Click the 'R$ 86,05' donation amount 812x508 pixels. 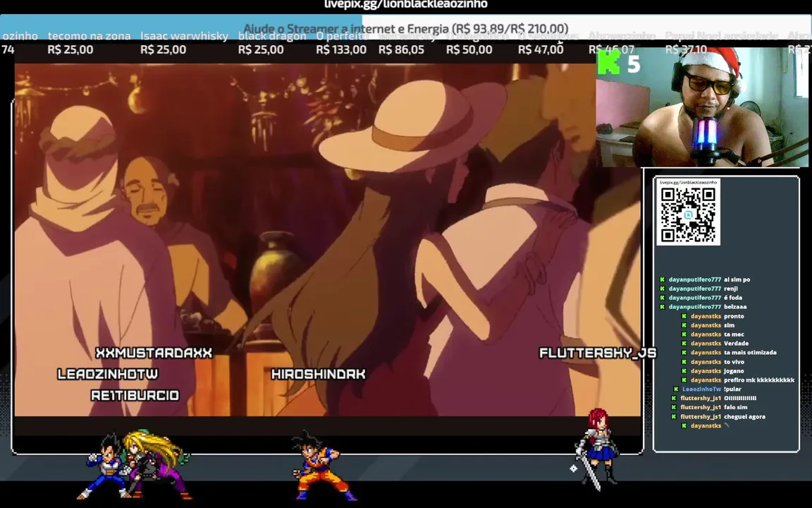click(x=401, y=50)
